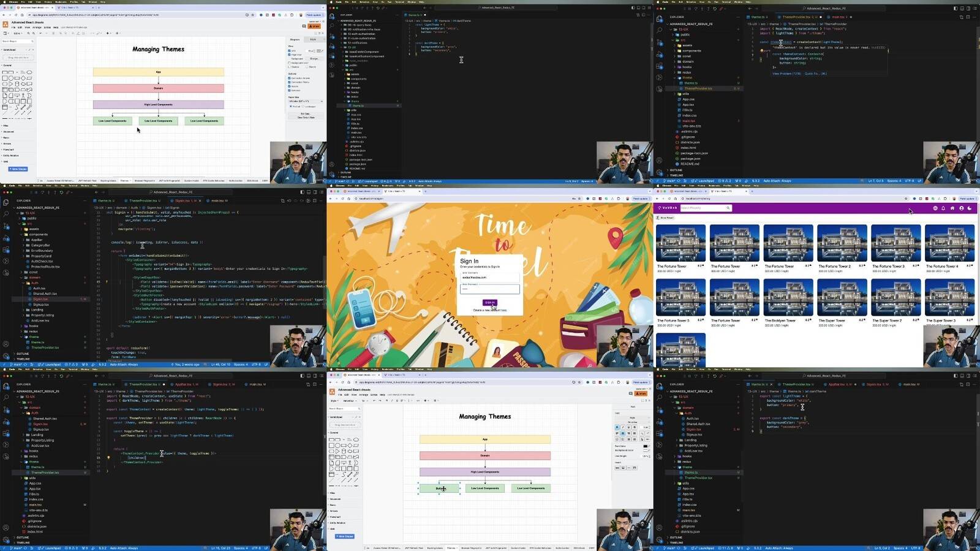This screenshot has width=980, height=551.
Task: Toggle dark mode moon icon in VovBnb header
Action: point(970,208)
